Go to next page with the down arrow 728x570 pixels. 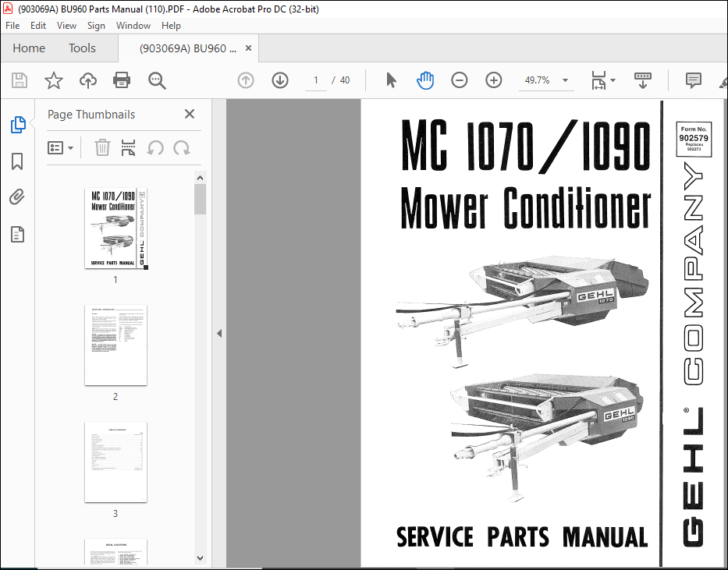pos(280,80)
